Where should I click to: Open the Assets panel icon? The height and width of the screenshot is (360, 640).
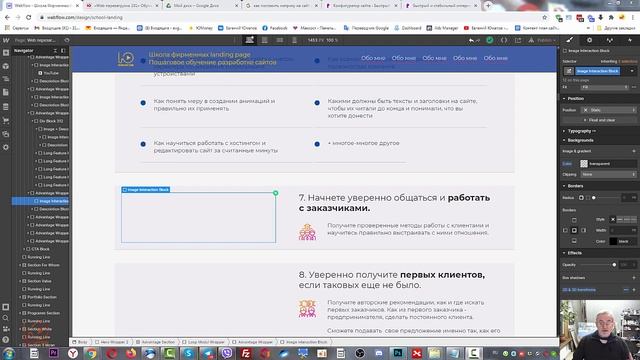point(6,134)
